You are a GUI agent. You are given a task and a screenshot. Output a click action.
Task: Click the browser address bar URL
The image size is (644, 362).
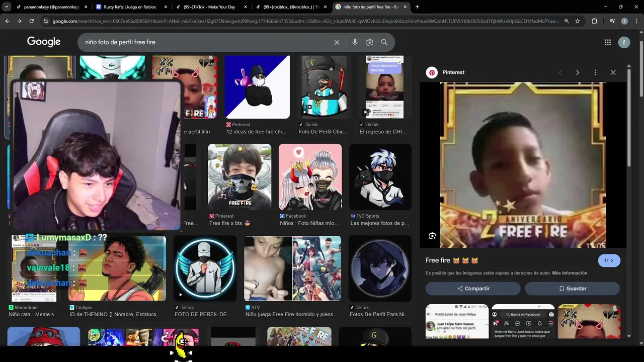click(305, 21)
